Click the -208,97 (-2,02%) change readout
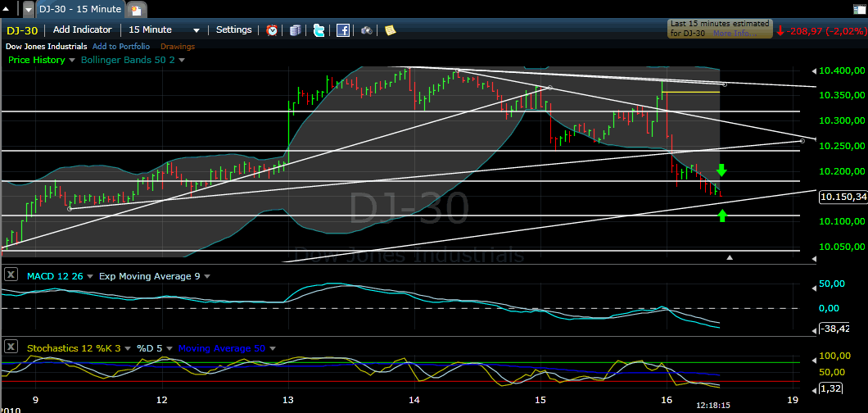 pyautogui.click(x=826, y=31)
